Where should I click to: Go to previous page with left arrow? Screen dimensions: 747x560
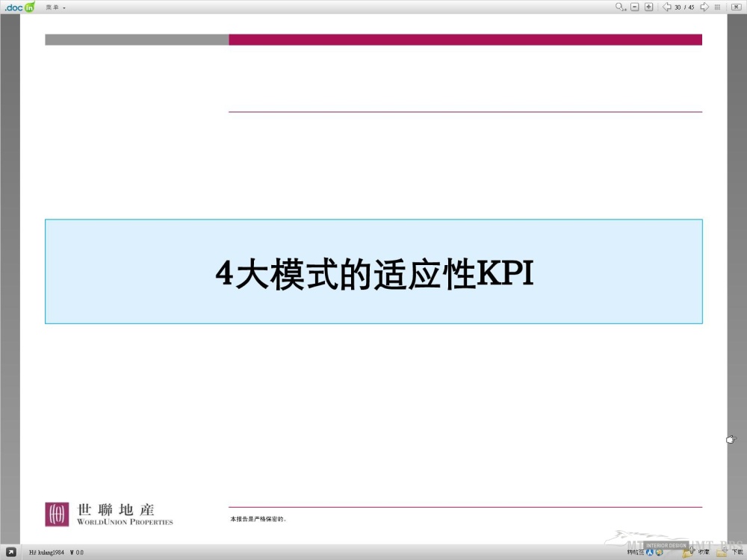coord(666,7)
